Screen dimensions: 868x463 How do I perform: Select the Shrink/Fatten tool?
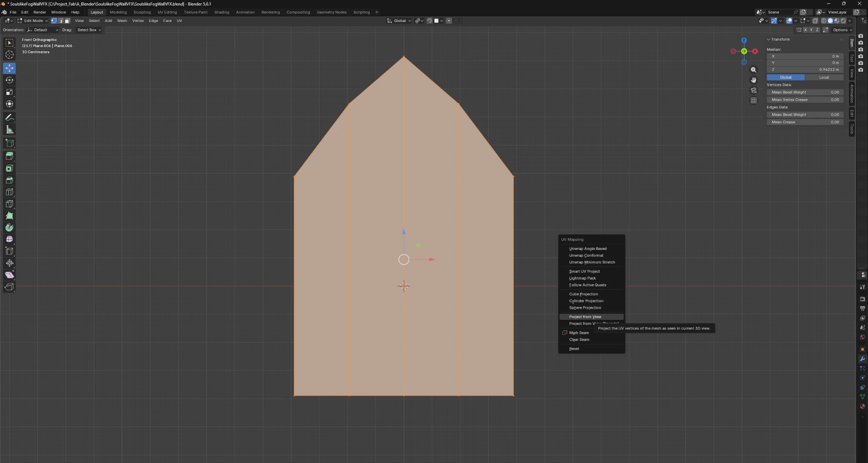9,263
